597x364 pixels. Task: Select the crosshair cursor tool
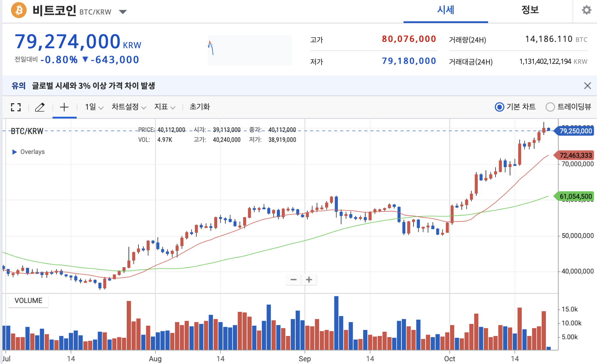pos(64,107)
